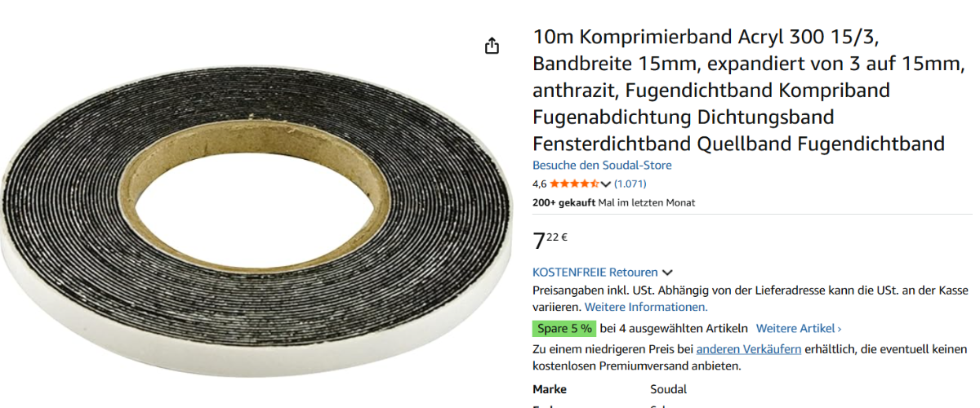The image size is (980, 408).
Task: Click the Marke attribute label
Action: [x=550, y=389]
